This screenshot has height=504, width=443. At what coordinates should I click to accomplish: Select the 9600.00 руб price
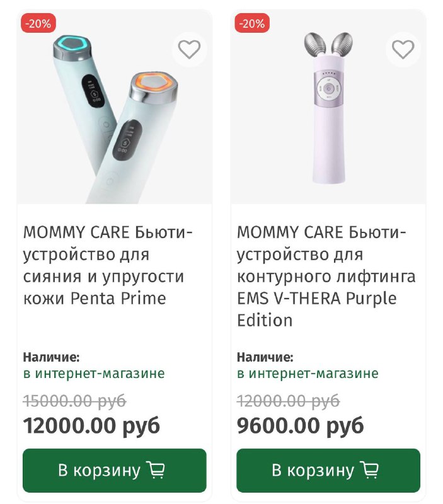[x=301, y=425]
